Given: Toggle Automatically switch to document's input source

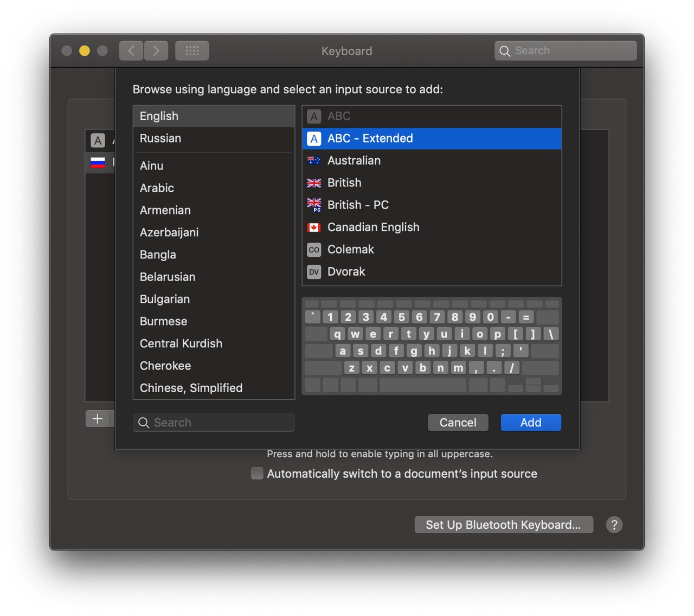Looking at the screenshot, I should (257, 474).
